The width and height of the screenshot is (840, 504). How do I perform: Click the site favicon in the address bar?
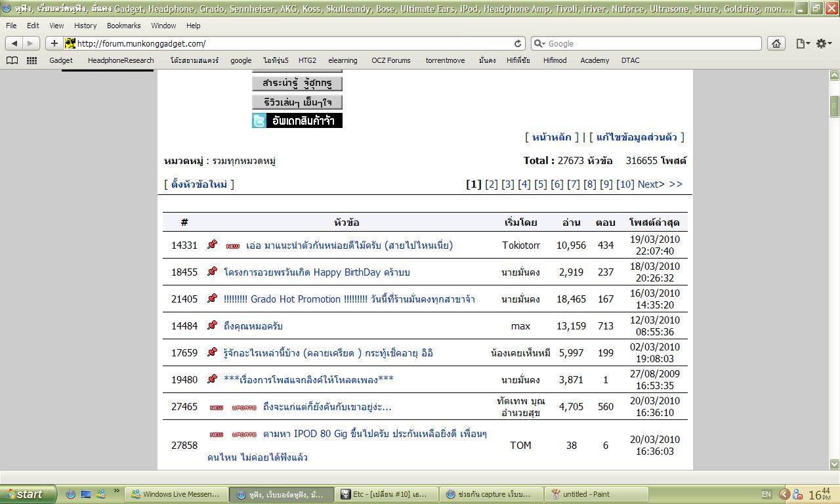(x=71, y=43)
